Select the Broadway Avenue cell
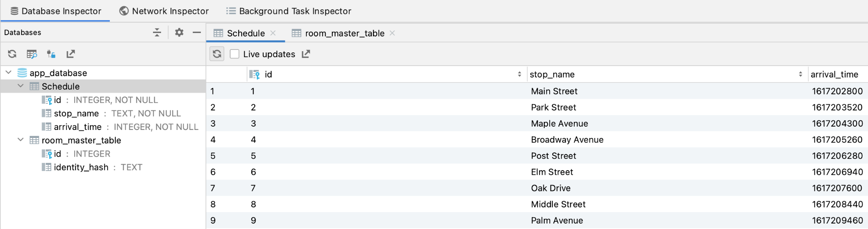This screenshot has width=868, height=229. [567, 140]
